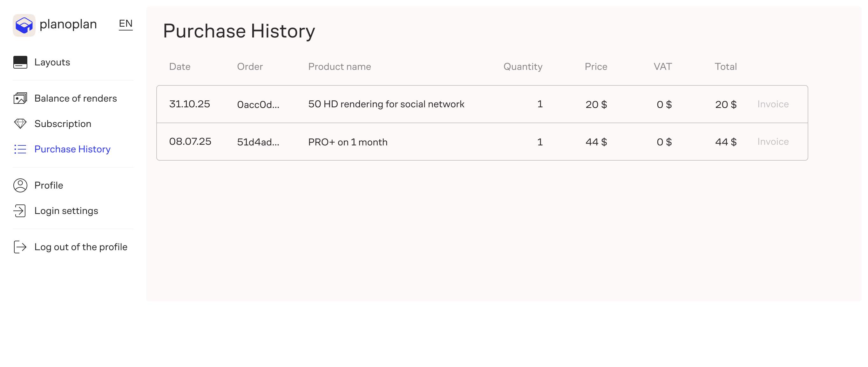Click the Profile user avatar icon
Image resolution: width=868 pixels, height=367 pixels.
[x=20, y=185]
